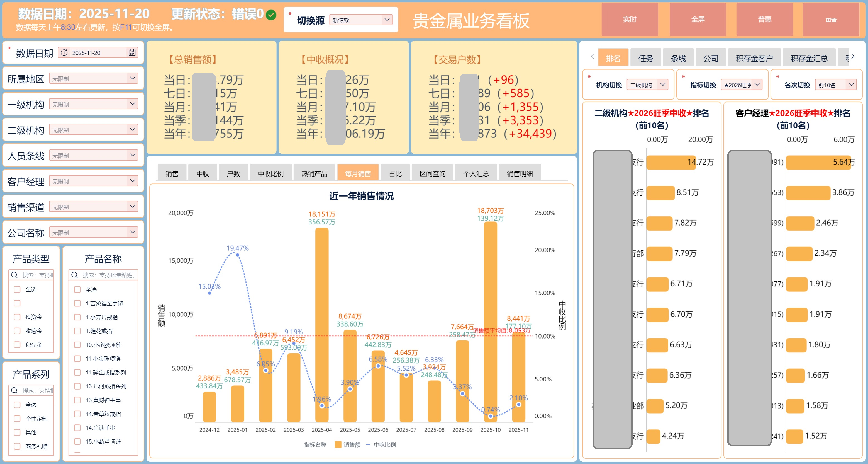Click the clock icon beside 2025-11-20
Image resolution: width=868 pixels, height=464 pixels.
64,53
